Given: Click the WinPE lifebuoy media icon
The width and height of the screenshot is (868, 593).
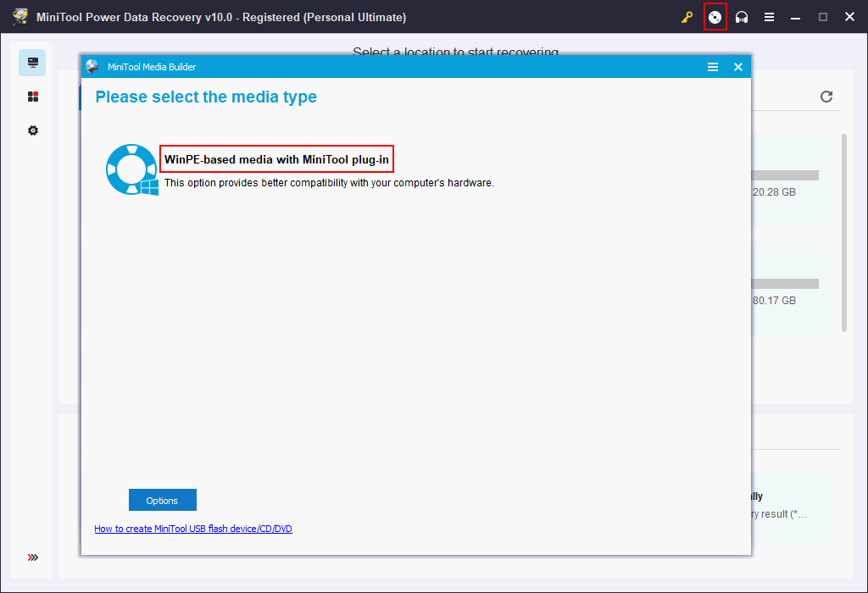Looking at the screenshot, I should tap(131, 169).
